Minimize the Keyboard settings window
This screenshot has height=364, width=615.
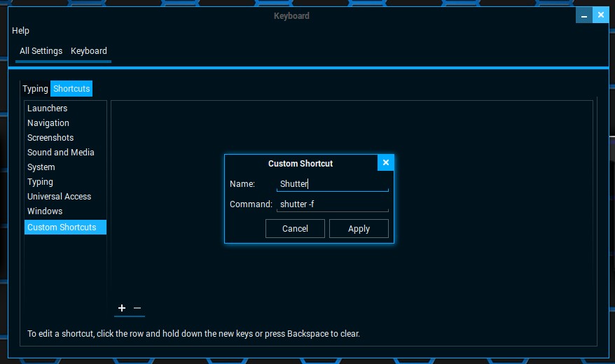click(583, 15)
